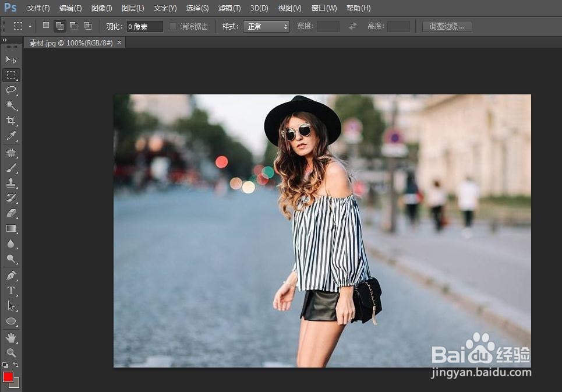
Task: Choose Add to Selection mode
Action: tap(59, 26)
